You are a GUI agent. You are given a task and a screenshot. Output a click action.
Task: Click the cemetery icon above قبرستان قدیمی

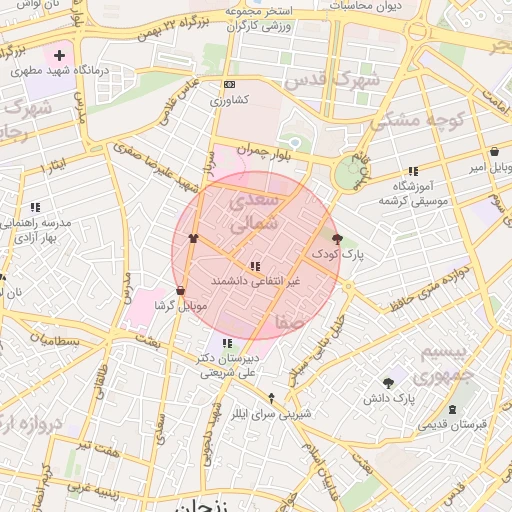coord(452,409)
